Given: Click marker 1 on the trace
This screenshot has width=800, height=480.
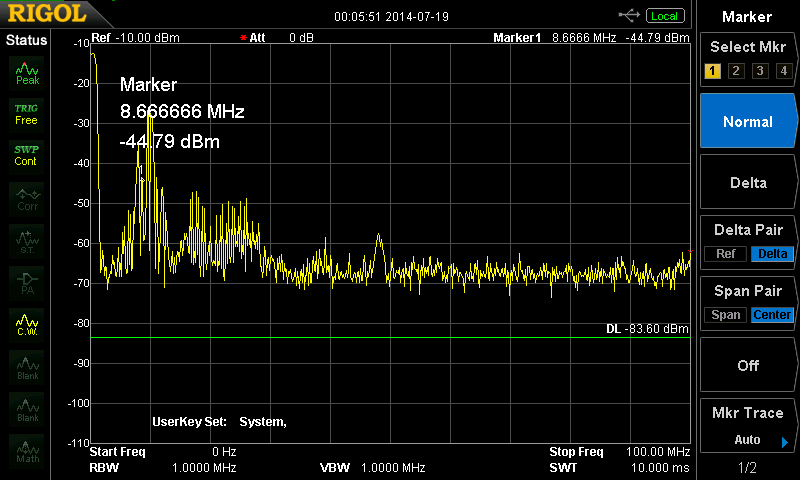Looking at the screenshot, I should (x=142, y=179).
